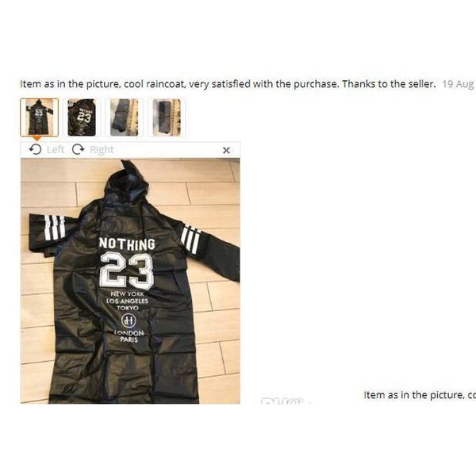Click the cut-off review text at bottom right
Viewport: 476px width, 476px height.
coord(420,395)
